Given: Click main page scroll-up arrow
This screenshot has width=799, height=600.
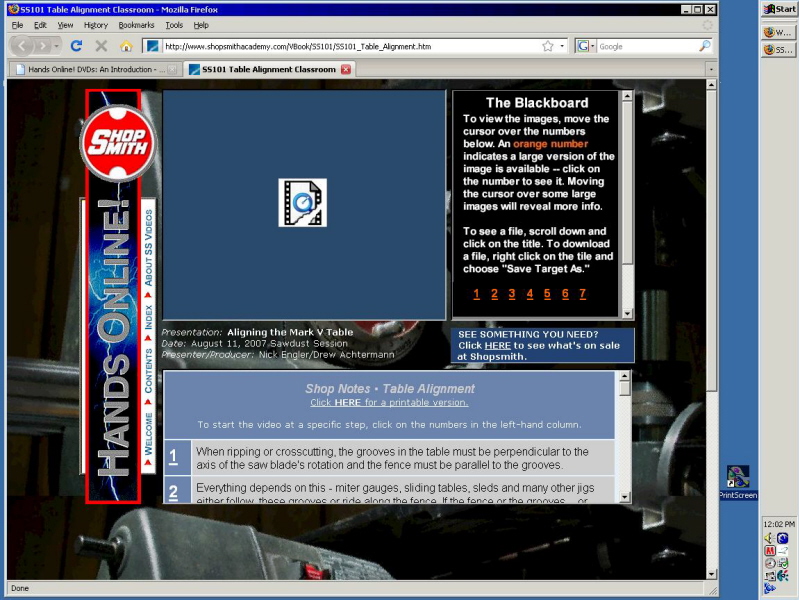Looking at the screenshot, I should click(x=711, y=84).
